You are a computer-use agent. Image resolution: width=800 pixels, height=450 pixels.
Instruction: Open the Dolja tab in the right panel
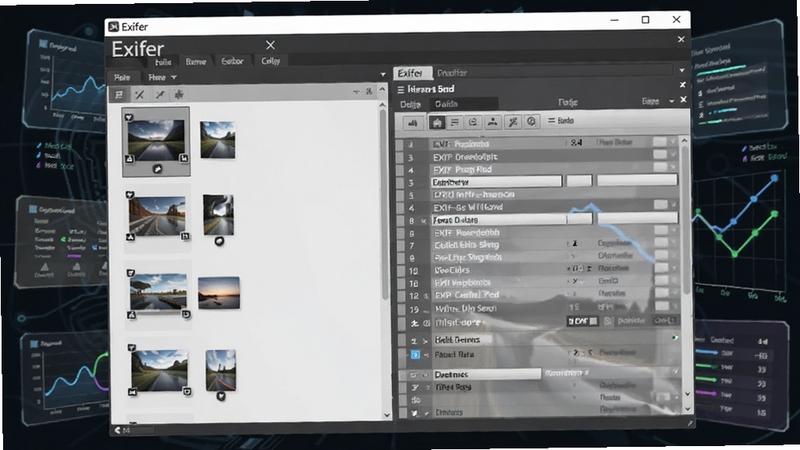[x=411, y=104]
